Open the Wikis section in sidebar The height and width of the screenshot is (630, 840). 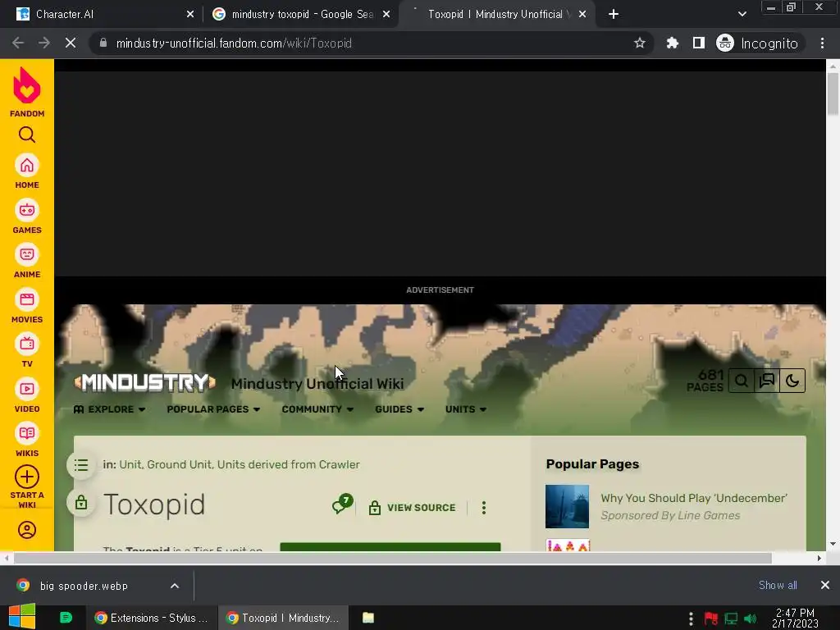(27, 440)
